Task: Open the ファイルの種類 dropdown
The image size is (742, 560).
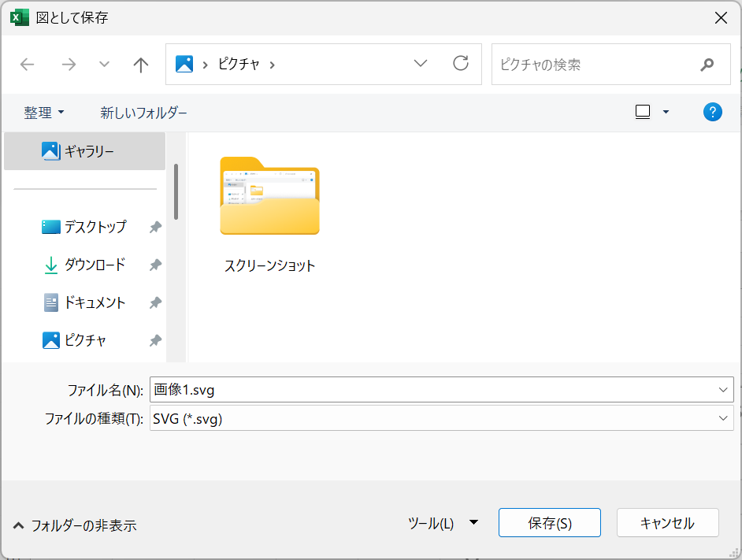Action: (724, 418)
